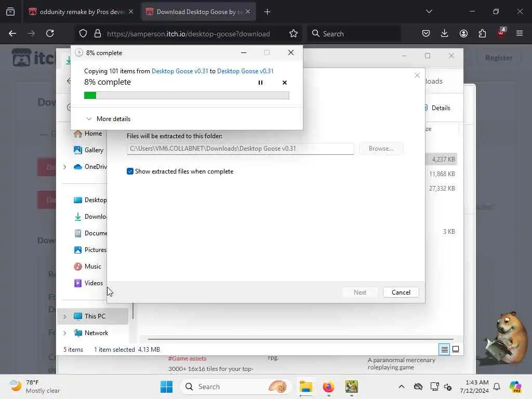The width and height of the screenshot is (532, 399).
Task: Expand the OneDrive tree node
Action: click(64, 167)
